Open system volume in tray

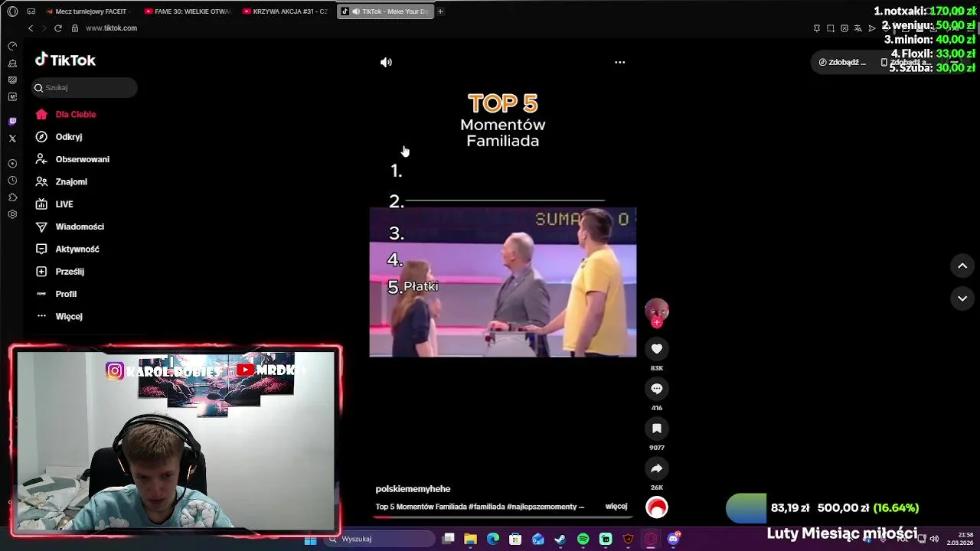[x=934, y=539]
